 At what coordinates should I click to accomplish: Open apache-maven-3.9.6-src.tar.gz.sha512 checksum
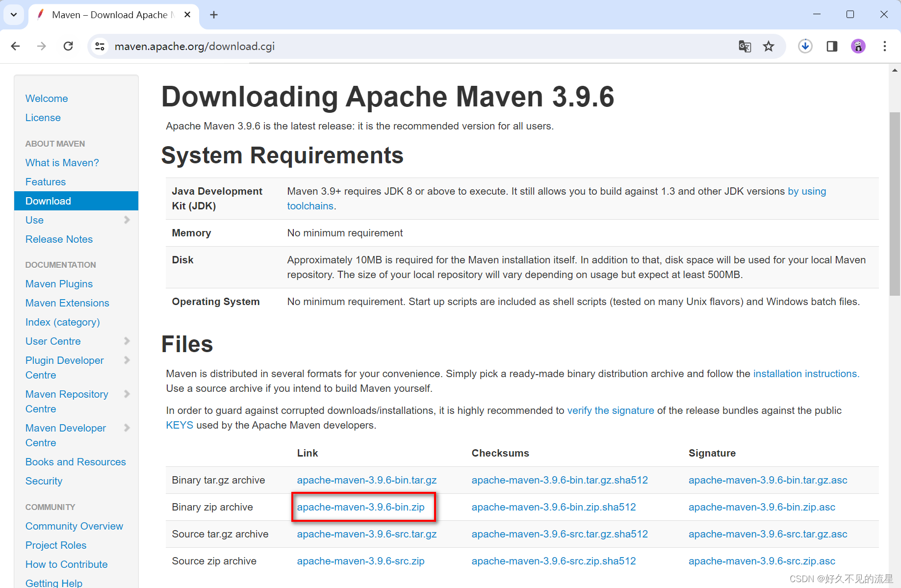[x=560, y=534]
